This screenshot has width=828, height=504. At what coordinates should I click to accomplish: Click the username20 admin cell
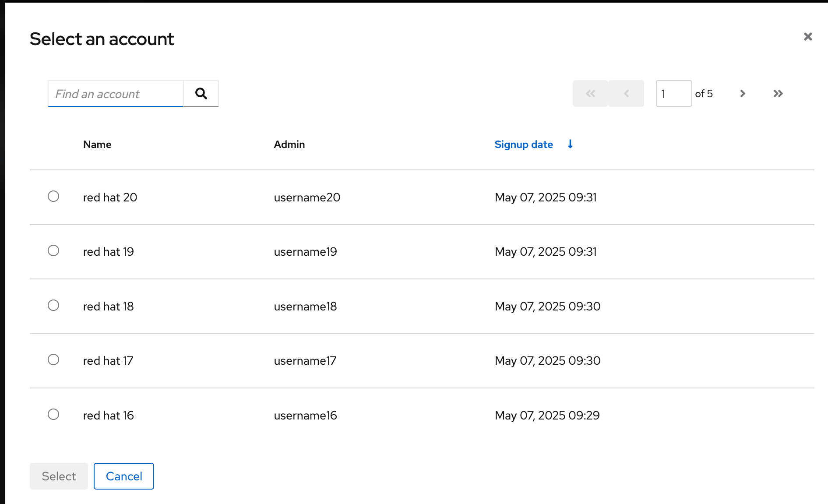(x=307, y=197)
